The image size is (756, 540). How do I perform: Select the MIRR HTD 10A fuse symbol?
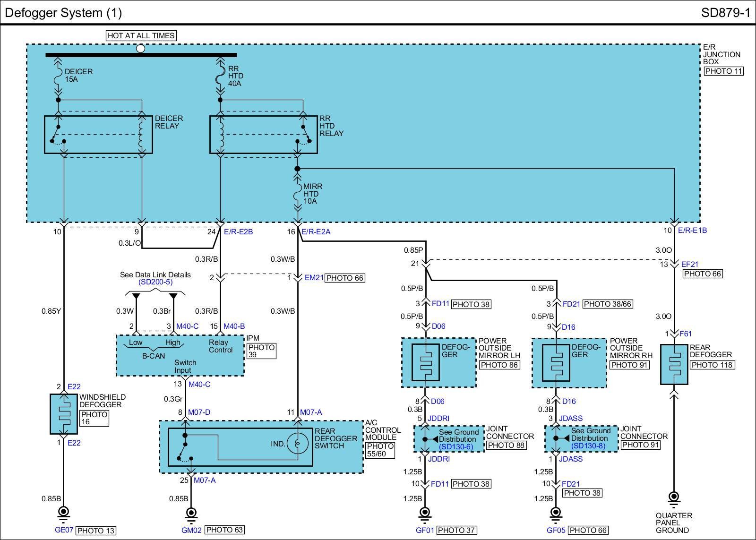coord(297,193)
